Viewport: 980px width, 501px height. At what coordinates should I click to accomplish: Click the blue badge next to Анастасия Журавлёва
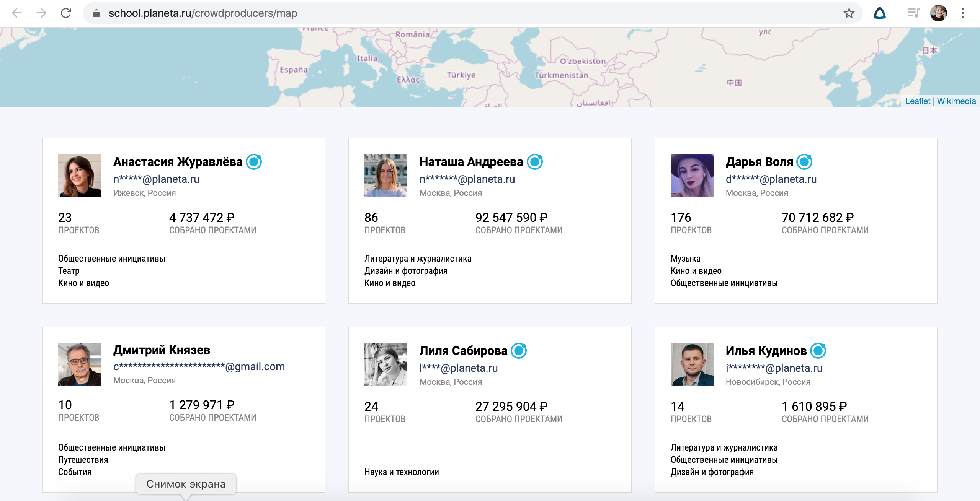point(254,162)
